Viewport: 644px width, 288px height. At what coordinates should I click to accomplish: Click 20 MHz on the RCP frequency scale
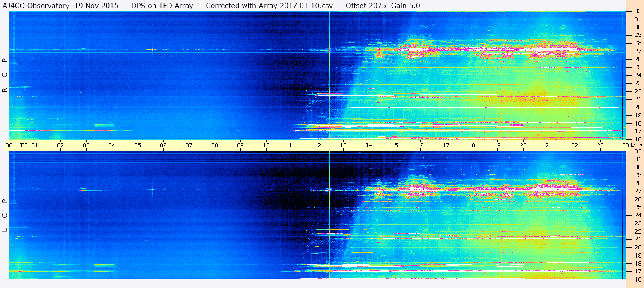point(638,107)
